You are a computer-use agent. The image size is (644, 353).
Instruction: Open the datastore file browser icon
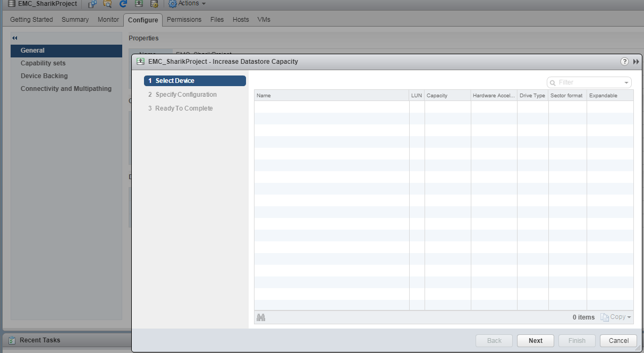[x=107, y=4]
